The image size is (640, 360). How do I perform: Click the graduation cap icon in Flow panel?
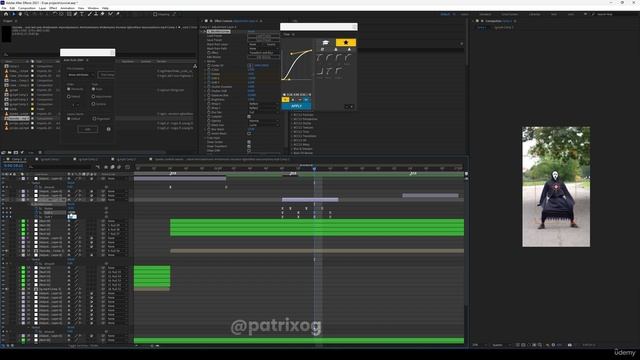325,42
